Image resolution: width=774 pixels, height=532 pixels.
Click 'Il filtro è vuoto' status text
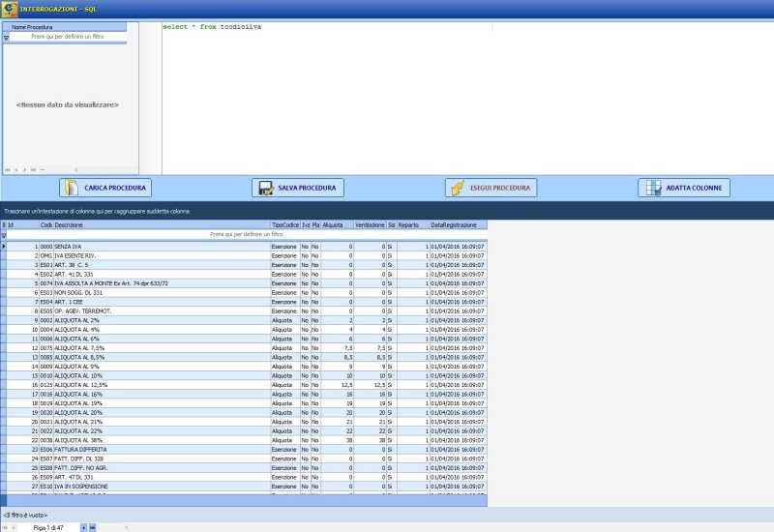point(25,516)
